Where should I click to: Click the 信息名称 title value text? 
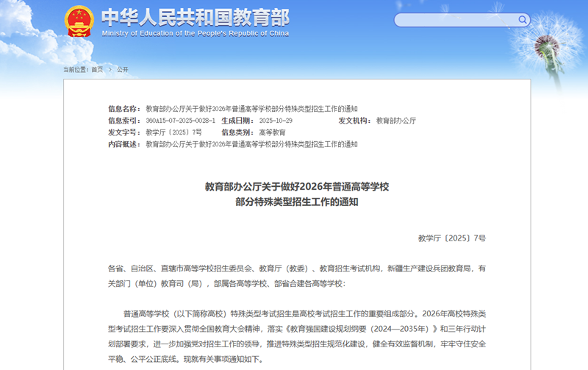(251, 109)
